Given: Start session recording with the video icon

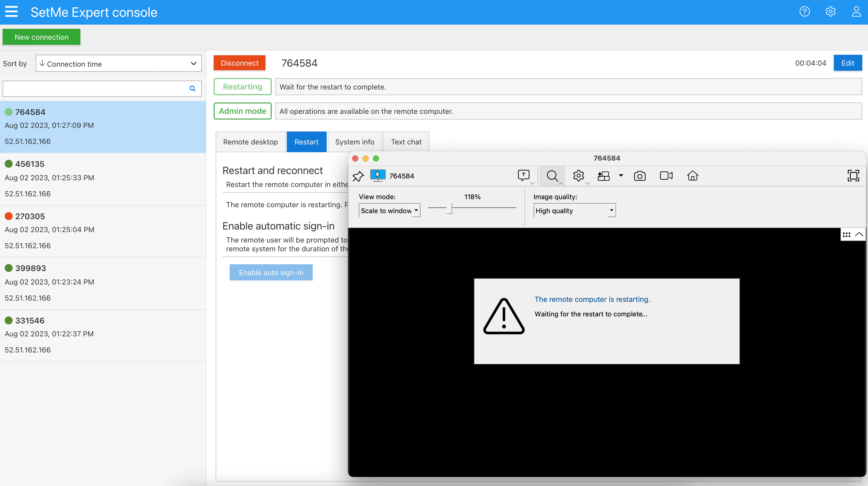Looking at the screenshot, I should click(x=666, y=176).
